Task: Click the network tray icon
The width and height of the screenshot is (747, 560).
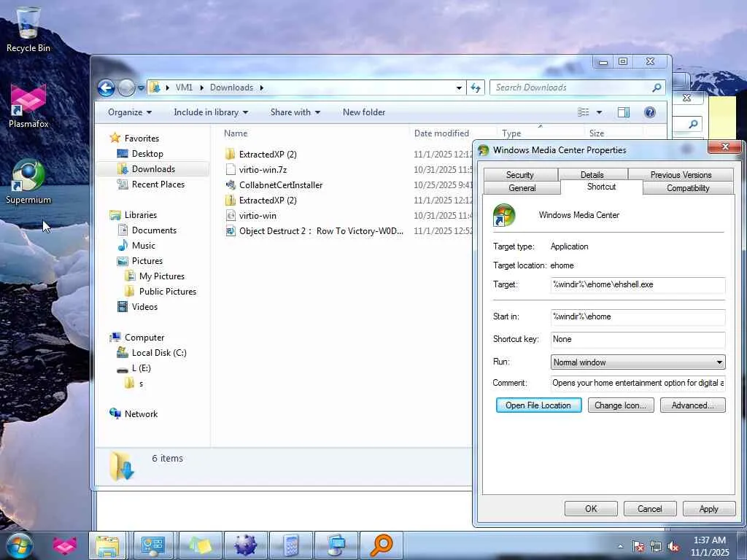Action: point(656,547)
